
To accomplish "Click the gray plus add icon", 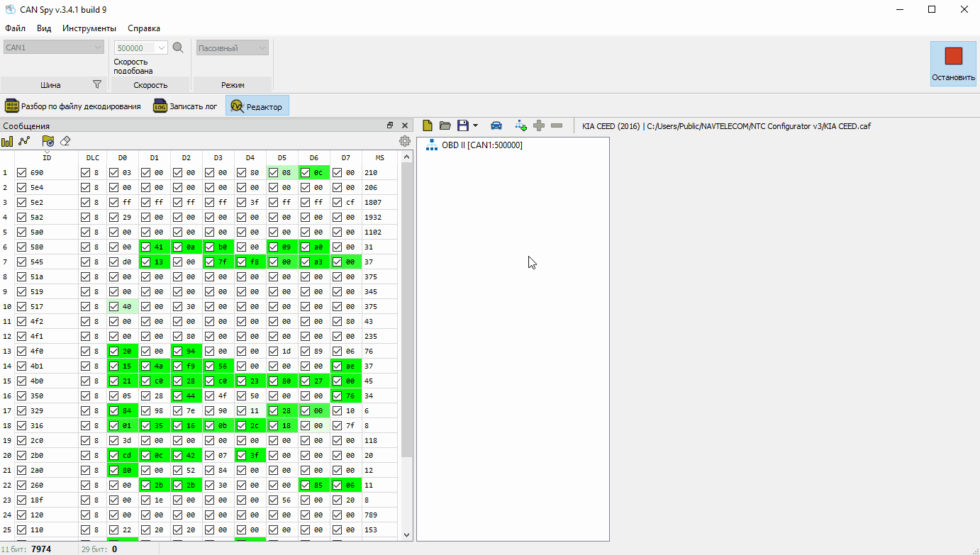I will click(539, 125).
